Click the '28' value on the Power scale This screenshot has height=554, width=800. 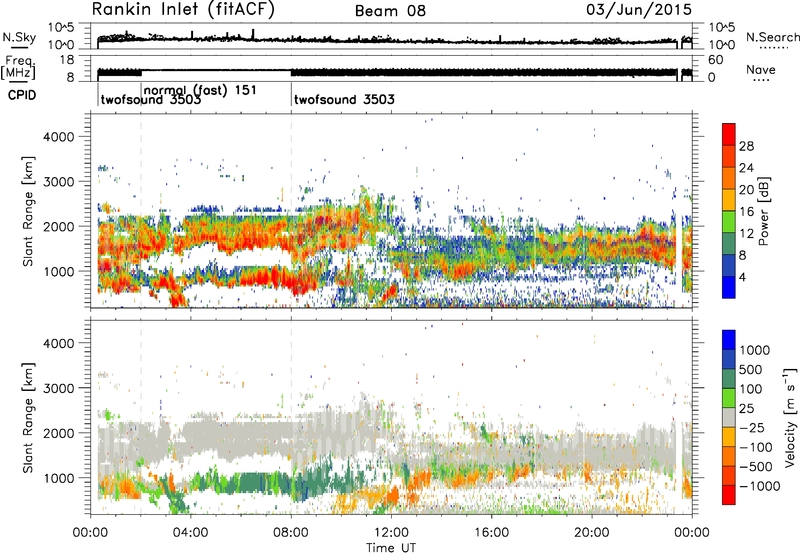pos(746,146)
